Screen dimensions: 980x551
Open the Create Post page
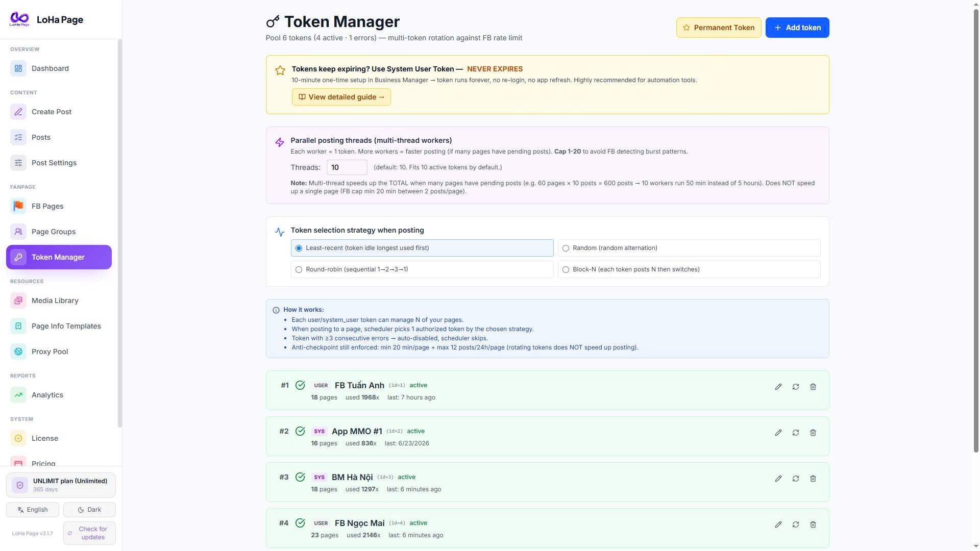(59, 112)
